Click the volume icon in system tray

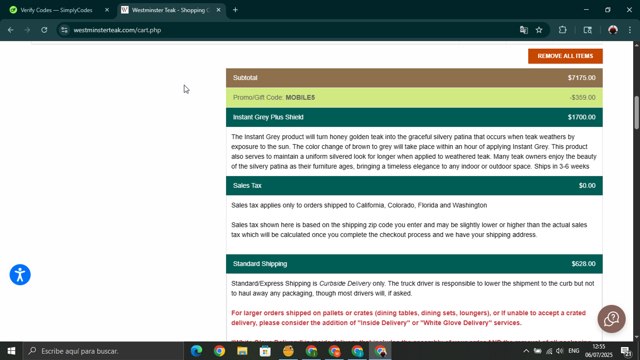[x=560, y=351]
